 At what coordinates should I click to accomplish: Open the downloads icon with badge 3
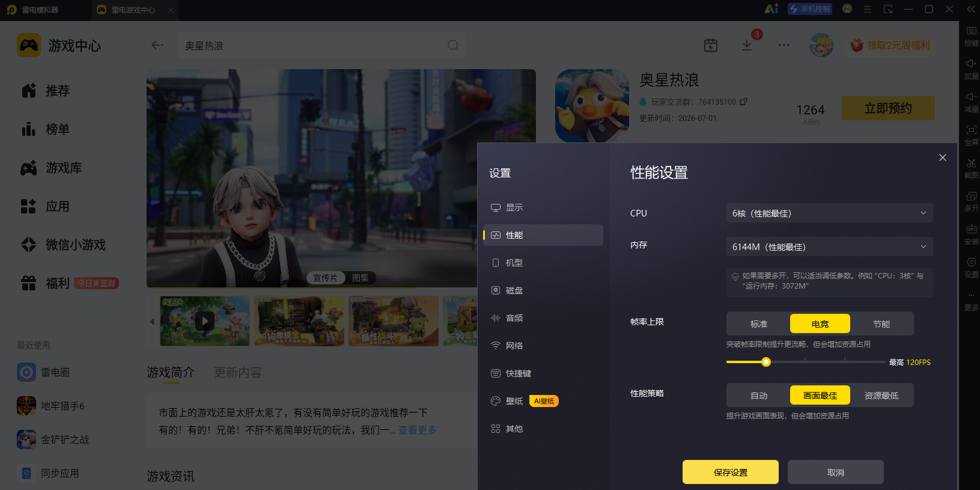tap(747, 45)
